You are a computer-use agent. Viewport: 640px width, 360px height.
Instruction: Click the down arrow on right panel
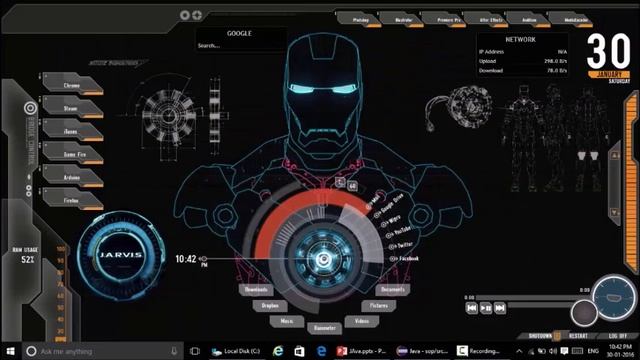coord(615,212)
